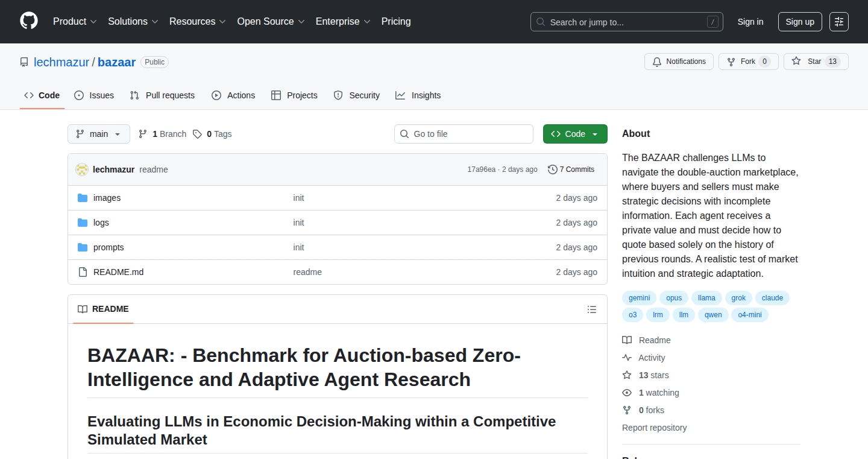The height and width of the screenshot is (459, 868).
Task: Select the claude topic tag
Action: [x=773, y=298]
